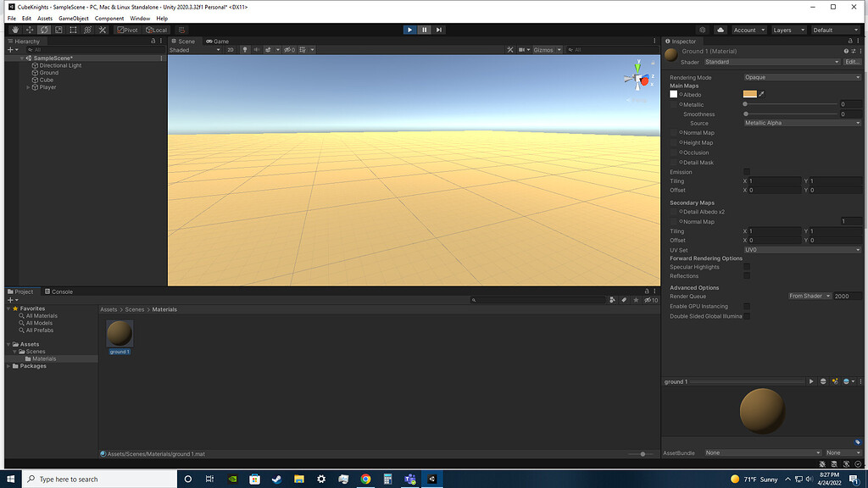Select the Hand tool for panning
The width and height of the screenshot is (868, 488).
pos(15,30)
